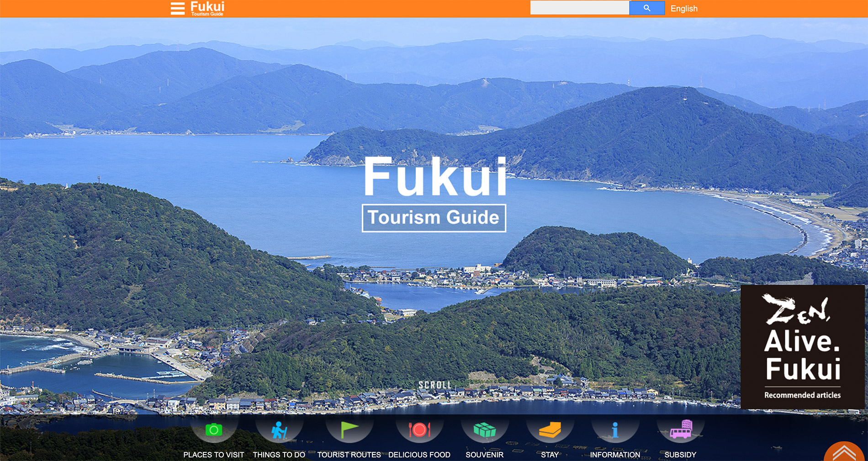
Task: Open the STAY navigation label
Action: click(550, 455)
